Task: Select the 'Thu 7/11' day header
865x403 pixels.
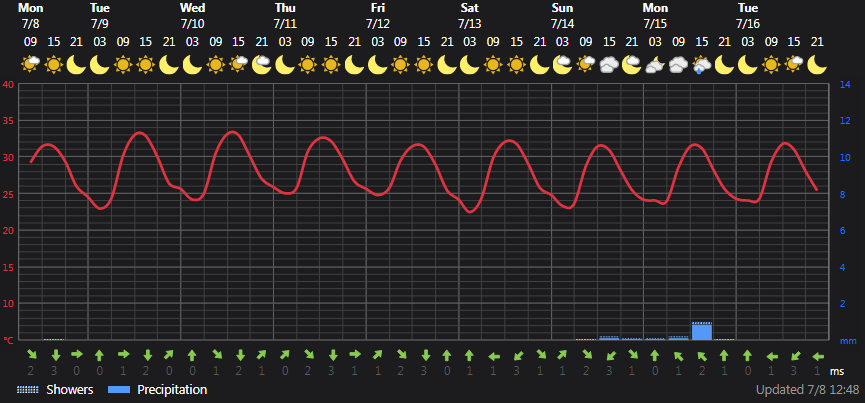Action: point(285,16)
